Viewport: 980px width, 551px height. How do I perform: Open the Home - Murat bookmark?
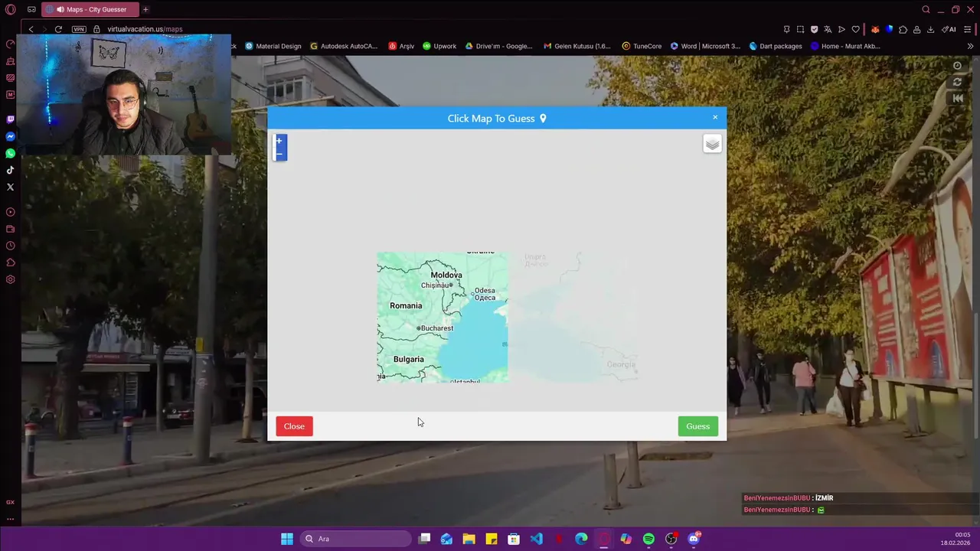[x=845, y=46]
